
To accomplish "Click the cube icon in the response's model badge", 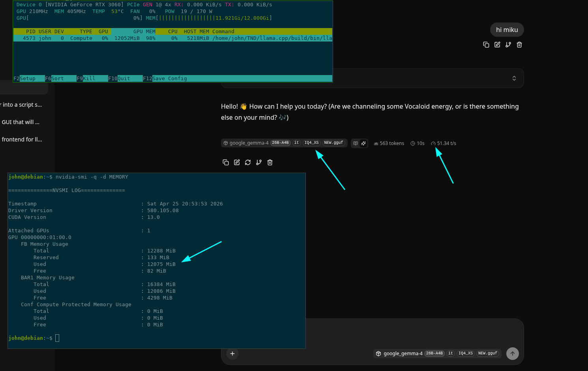I will coord(226,143).
